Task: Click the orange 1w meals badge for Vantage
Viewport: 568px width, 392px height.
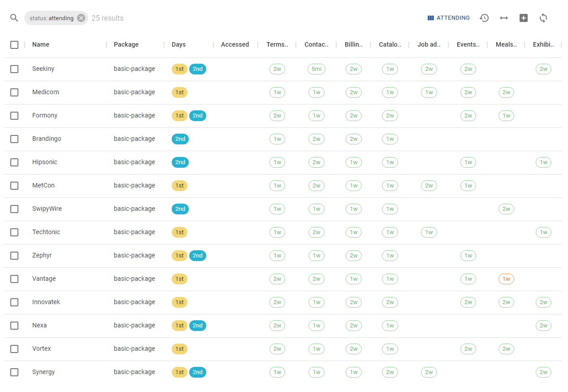Action: [506, 279]
